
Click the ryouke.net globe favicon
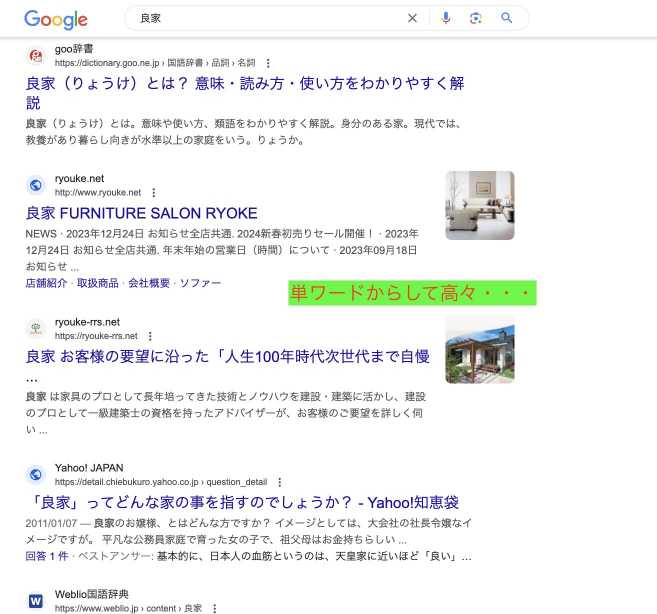click(x=36, y=185)
